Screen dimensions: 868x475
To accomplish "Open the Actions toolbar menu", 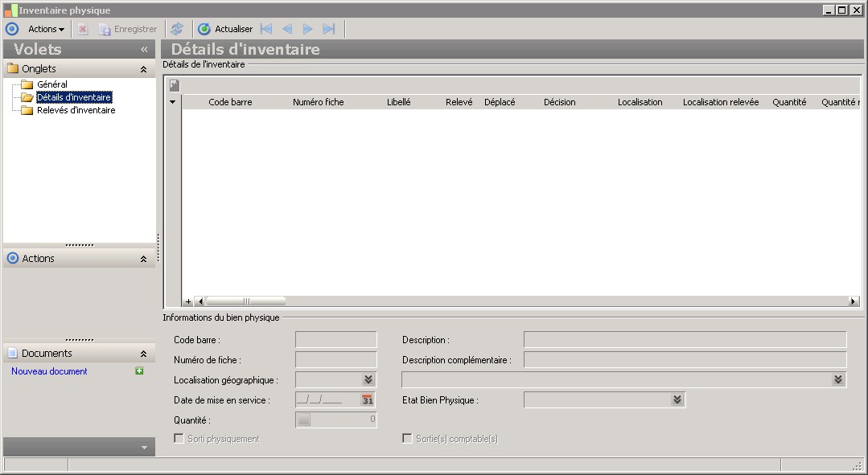I will (x=46, y=29).
